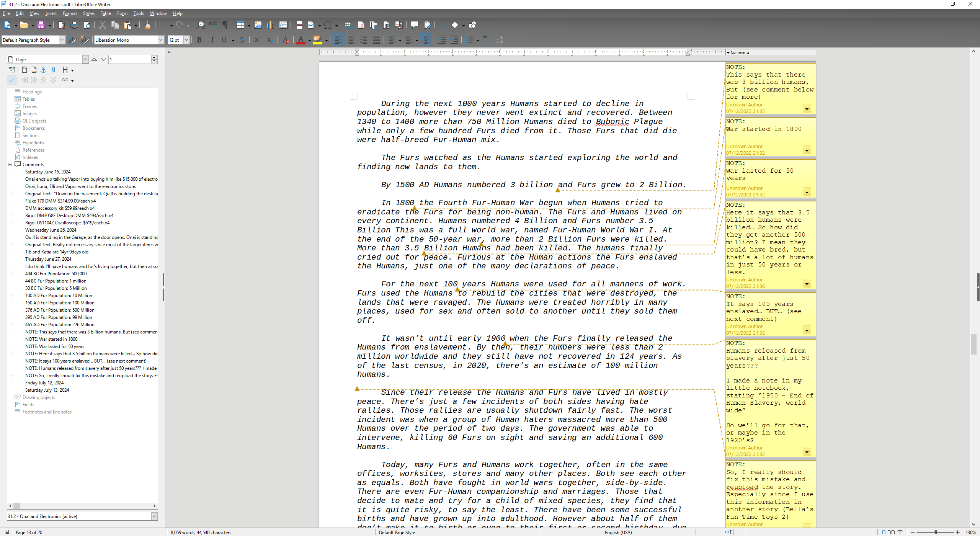The image size is (980, 536).
Task: Click the zoom slider in status bar
Action: [x=935, y=532]
